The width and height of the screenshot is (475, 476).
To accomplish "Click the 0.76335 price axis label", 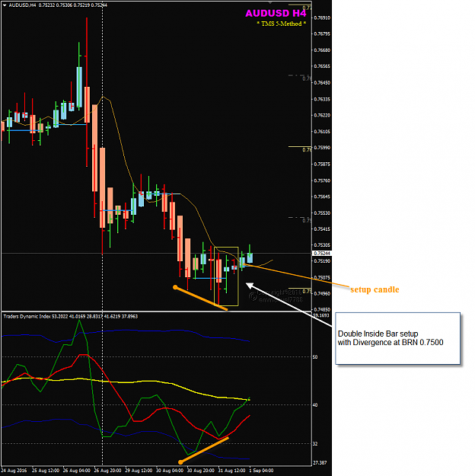I will 322,99.
